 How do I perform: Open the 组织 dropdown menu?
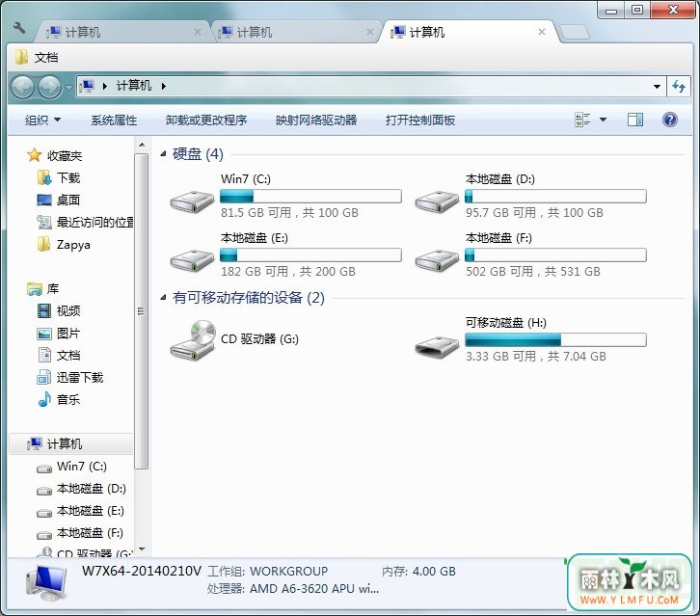pyautogui.click(x=42, y=121)
